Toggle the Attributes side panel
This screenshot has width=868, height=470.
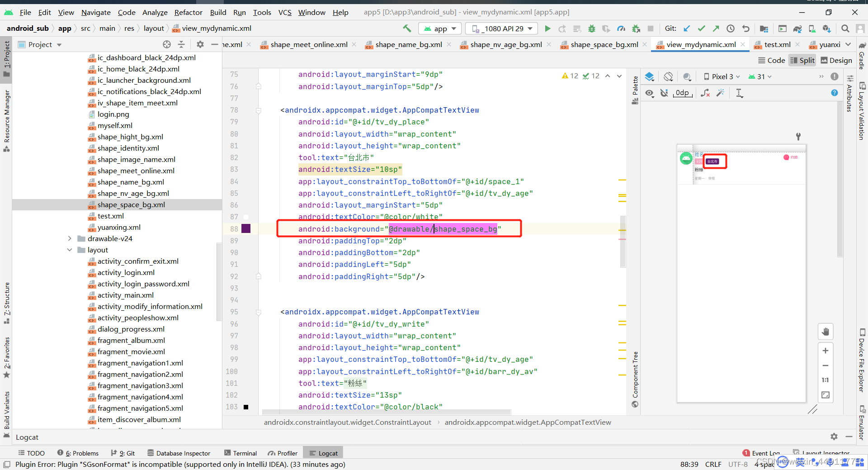click(x=849, y=94)
